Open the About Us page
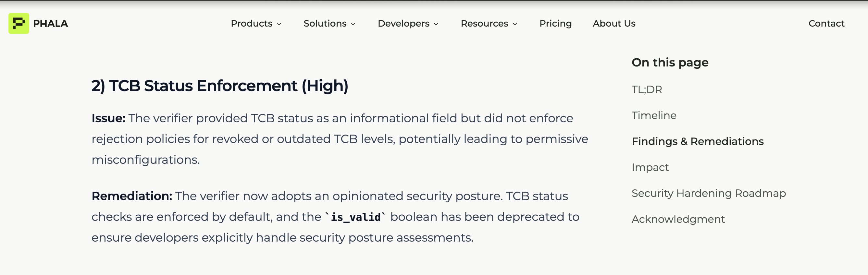The width and height of the screenshot is (868, 275). point(614,24)
